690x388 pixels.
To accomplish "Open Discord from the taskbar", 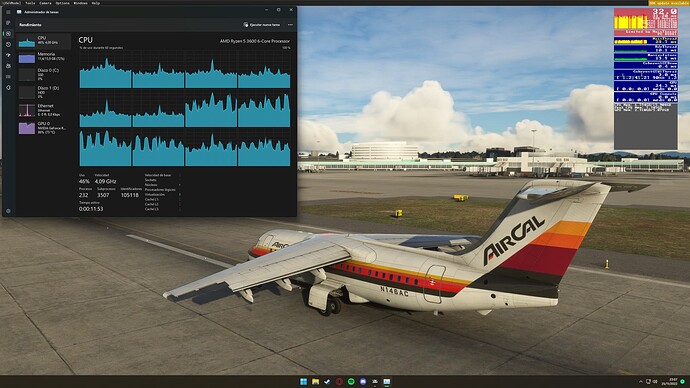I will (363, 381).
